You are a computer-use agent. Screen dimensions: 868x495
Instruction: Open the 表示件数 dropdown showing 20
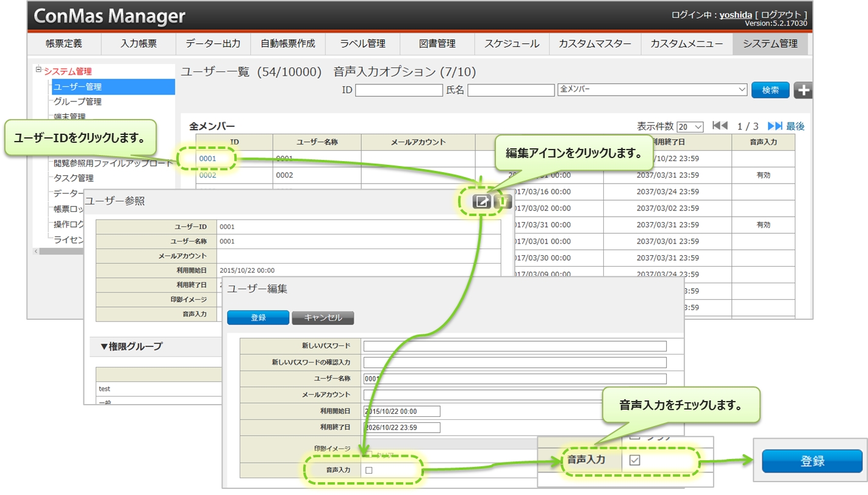[690, 127]
